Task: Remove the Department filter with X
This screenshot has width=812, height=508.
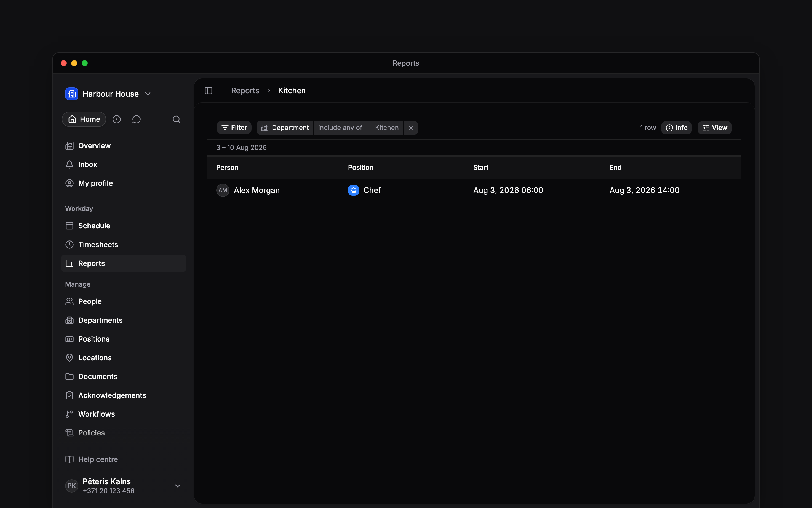Action: pos(411,128)
